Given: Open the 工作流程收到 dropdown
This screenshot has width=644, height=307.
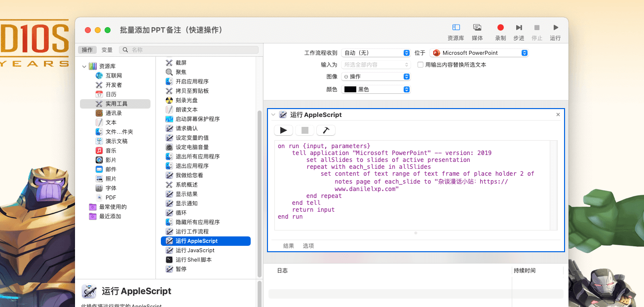Looking at the screenshot, I should coord(376,53).
